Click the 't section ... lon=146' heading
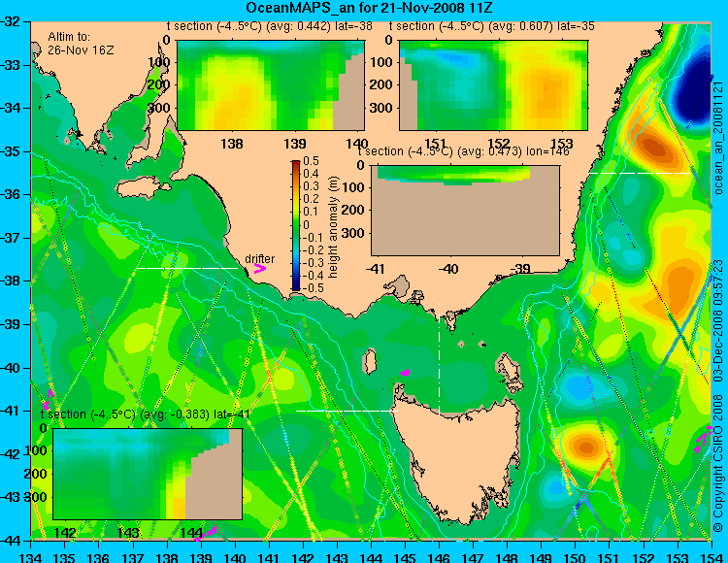728x563 pixels. (x=463, y=151)
